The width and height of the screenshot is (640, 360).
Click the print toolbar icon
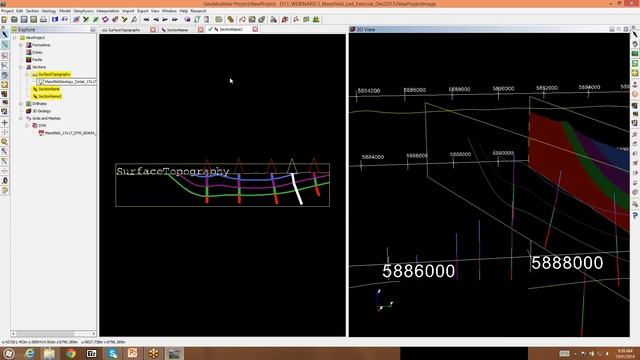tap(43, 20)
